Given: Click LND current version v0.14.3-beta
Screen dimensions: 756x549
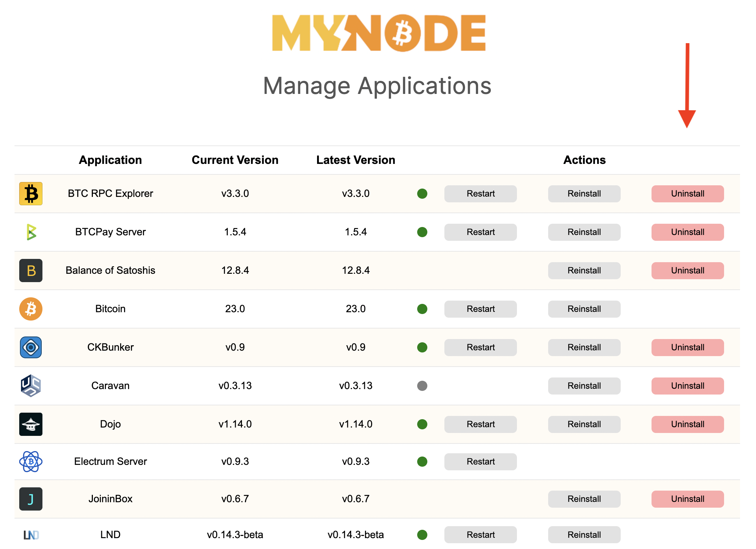Looking at the screenshot, I should (235, 535).
